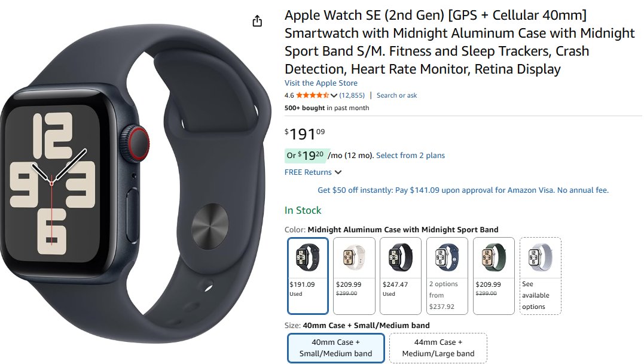Click Get $50 off Amazon Visa offer

pos(463,190)
